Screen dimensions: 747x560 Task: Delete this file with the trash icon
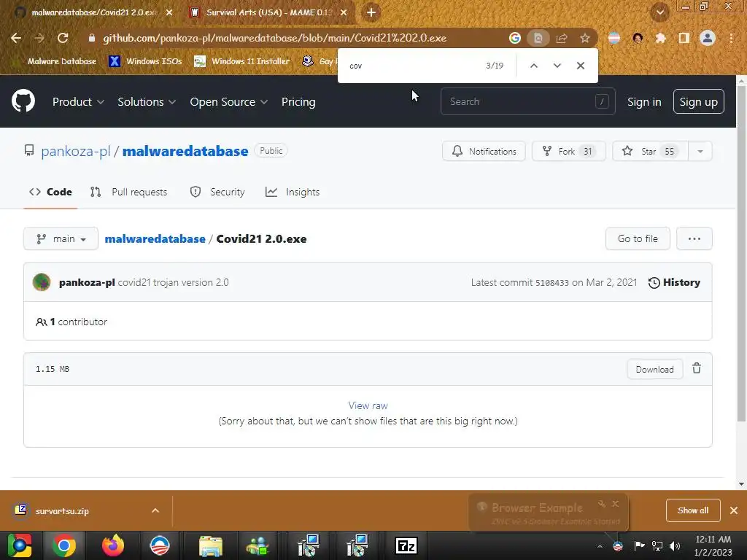[697, 368]
